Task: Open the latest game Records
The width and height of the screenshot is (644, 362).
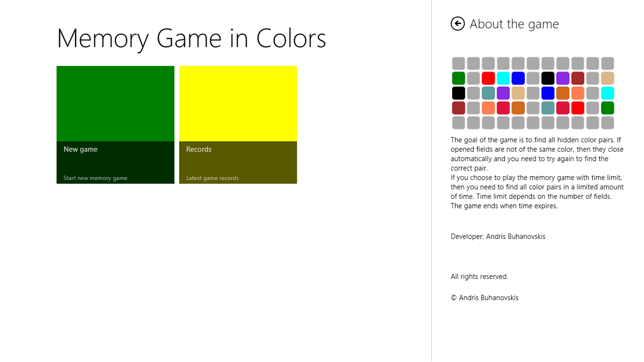Action: point(238,124)
